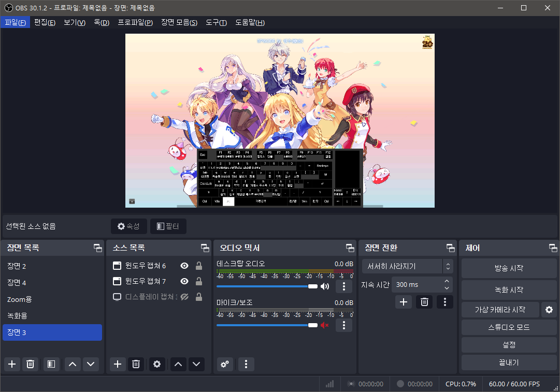Increase transition duration with up stepper
This screenshot has height=392, width=560.
click(447, 281)
